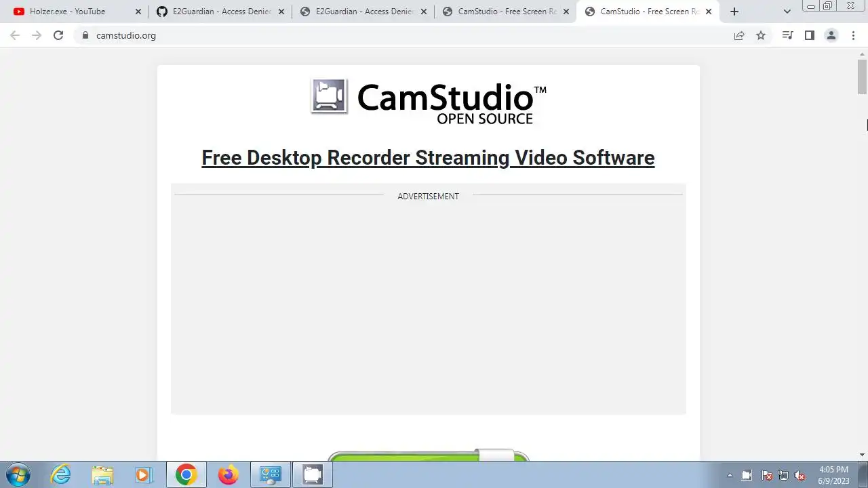Open Action Center flag in the tray

[x=766, y=475]
